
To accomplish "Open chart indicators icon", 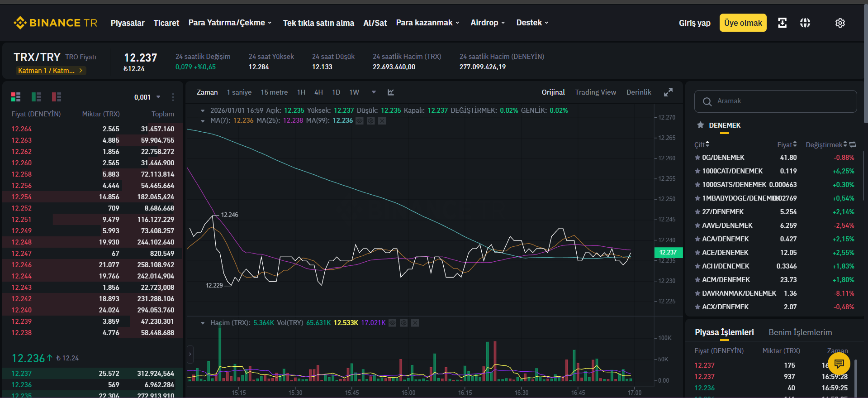I will tap(391, 92).
